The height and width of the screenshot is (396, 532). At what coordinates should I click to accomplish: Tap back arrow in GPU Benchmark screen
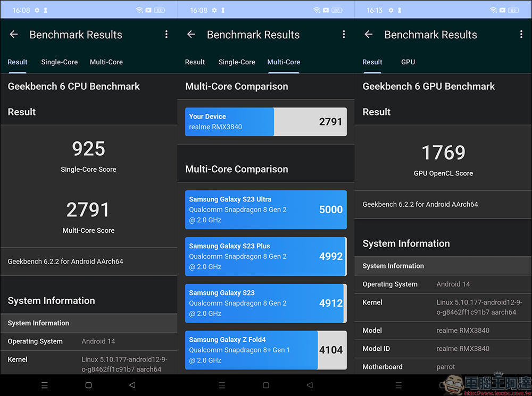click(x=369, y=34)
